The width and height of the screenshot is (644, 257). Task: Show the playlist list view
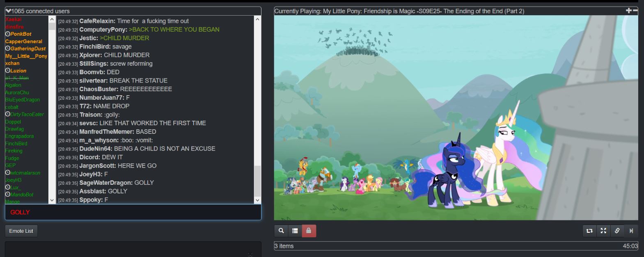click(295, 231)
